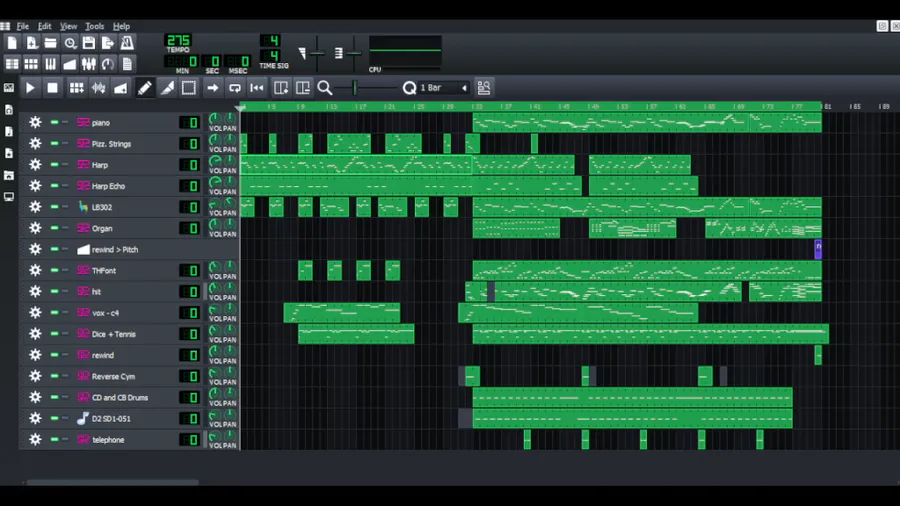The height and width of the screenshot is (506, 900).
Task: Mute the piano track with its green LED
Action: pos(55,122)
